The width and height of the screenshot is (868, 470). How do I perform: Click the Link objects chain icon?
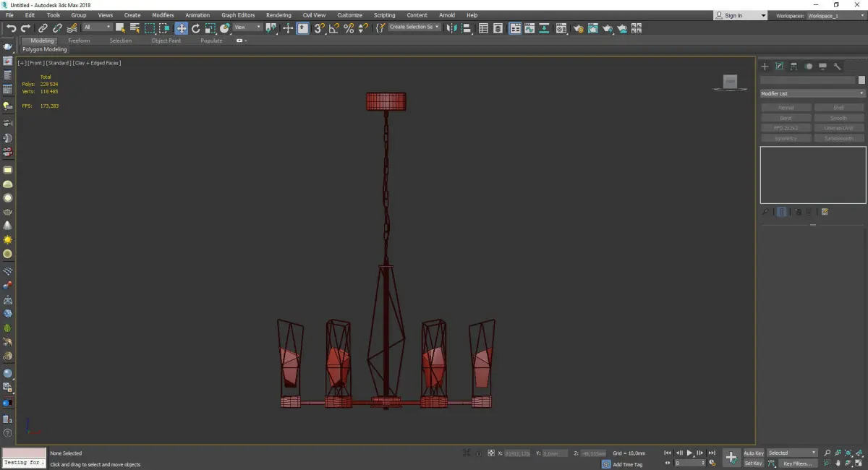[43, 28]
